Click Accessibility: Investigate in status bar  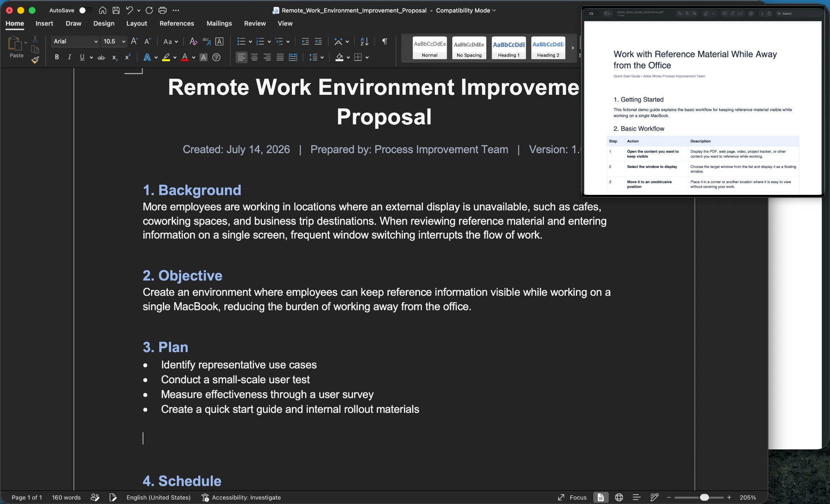coord(241,497)
